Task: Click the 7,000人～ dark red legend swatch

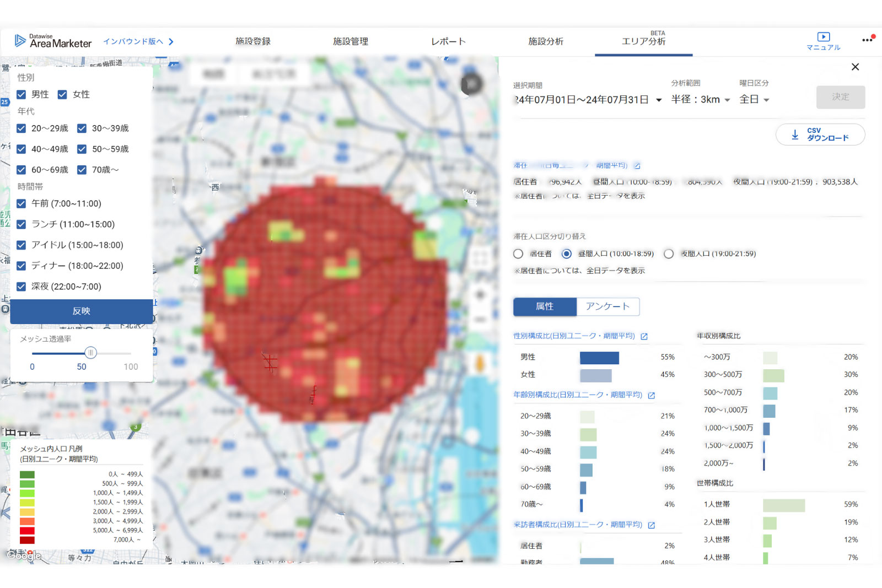Action: (x=27, y=540)
